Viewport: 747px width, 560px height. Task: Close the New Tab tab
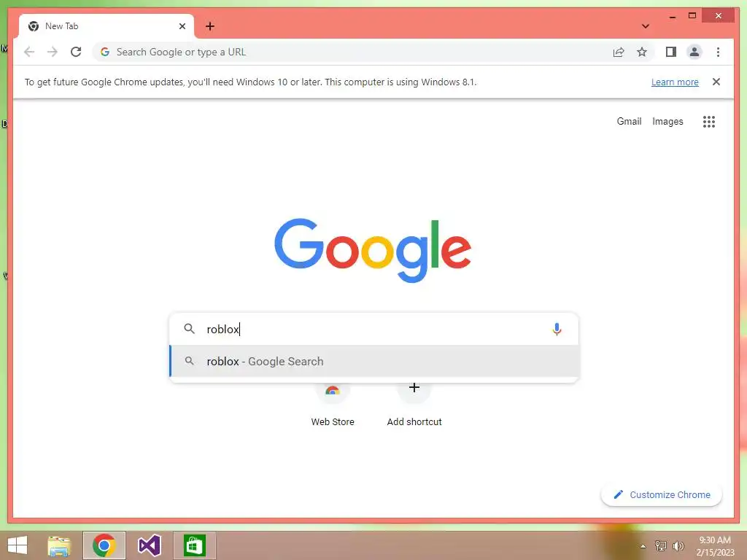coord(182,26)
